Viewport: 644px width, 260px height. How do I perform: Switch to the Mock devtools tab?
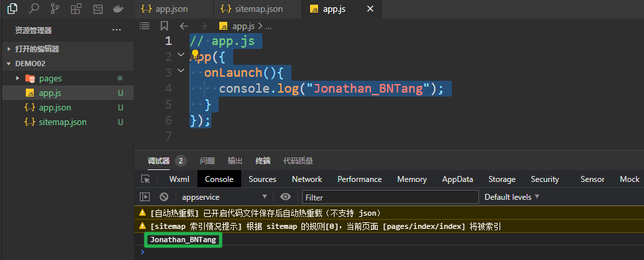click(x=629, y=179)
